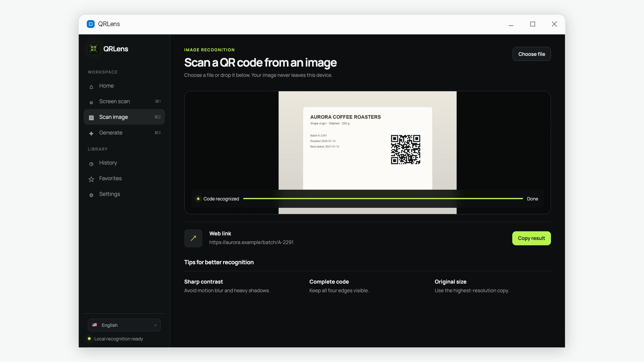This screenshot has width=644, height=362.
Task: Click the Scan a QR code from an image heading
Action: (260, 63)
